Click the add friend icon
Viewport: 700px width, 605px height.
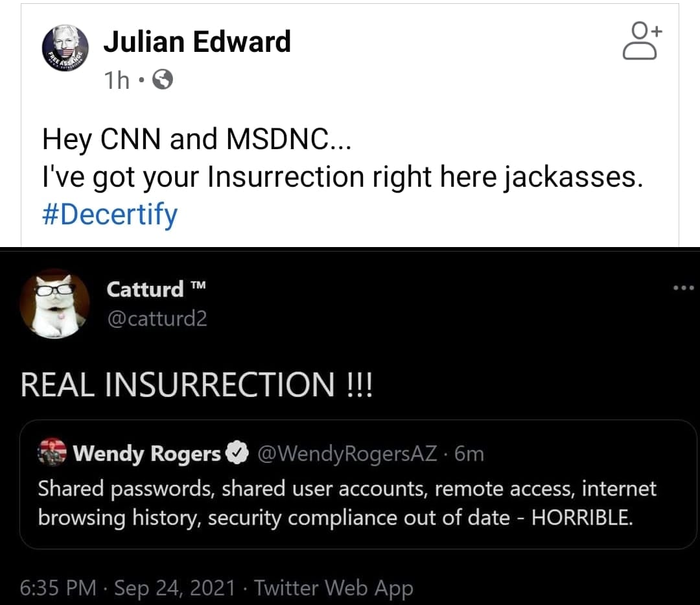point(641,41)
